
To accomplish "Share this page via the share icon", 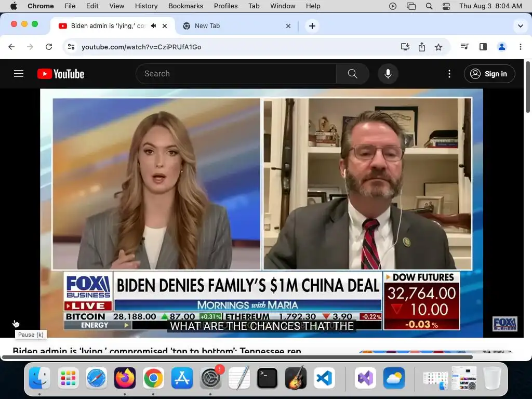I will 422,47.
